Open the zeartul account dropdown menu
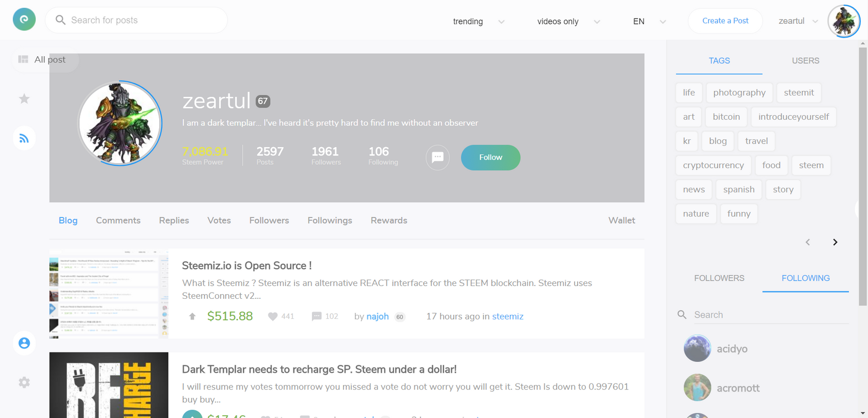The width and height of the screenshot is (868, 418). click(798, 21)
